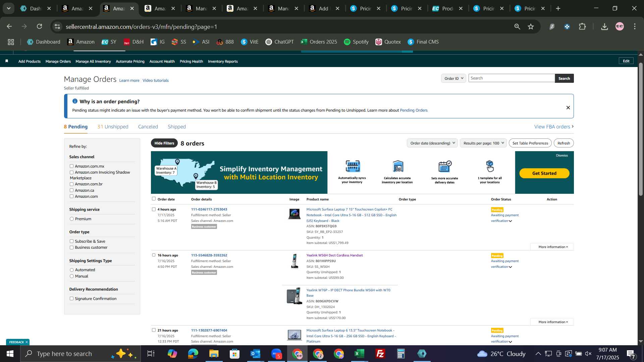644x362 pixels.
Task: Open order link 113-5546828-3592262
Action: 209,255
